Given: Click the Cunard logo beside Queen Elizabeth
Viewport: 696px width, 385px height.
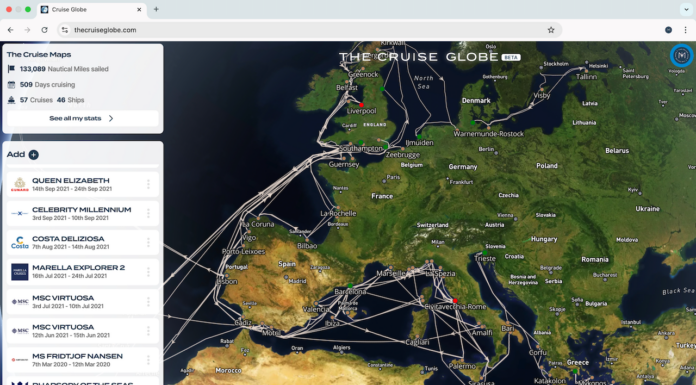Looking at the screenshot, I should tap(20, 184).
